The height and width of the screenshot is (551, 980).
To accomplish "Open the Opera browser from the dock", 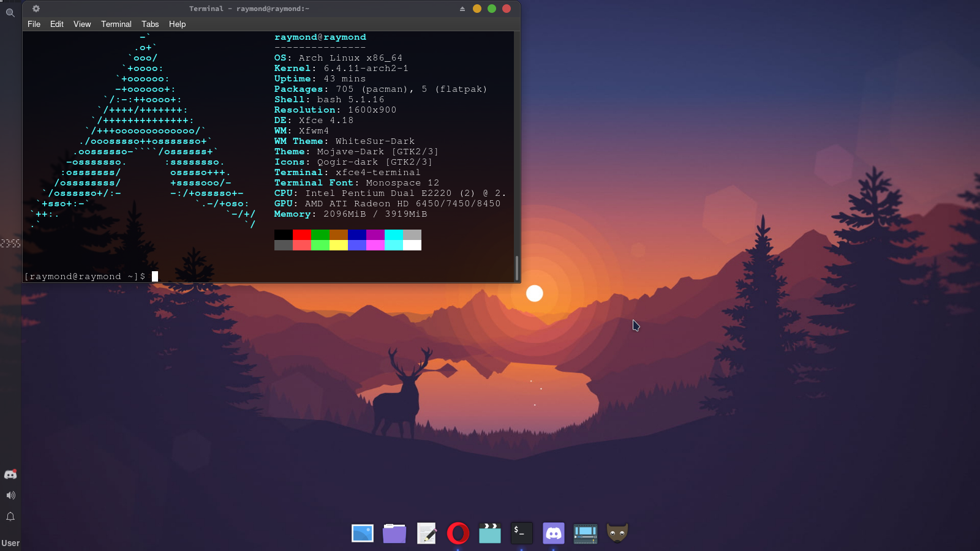I will click(458, 533).
